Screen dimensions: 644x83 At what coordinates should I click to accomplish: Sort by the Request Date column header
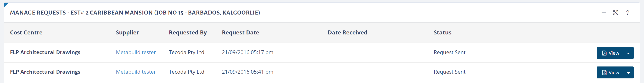pos(241,33)
